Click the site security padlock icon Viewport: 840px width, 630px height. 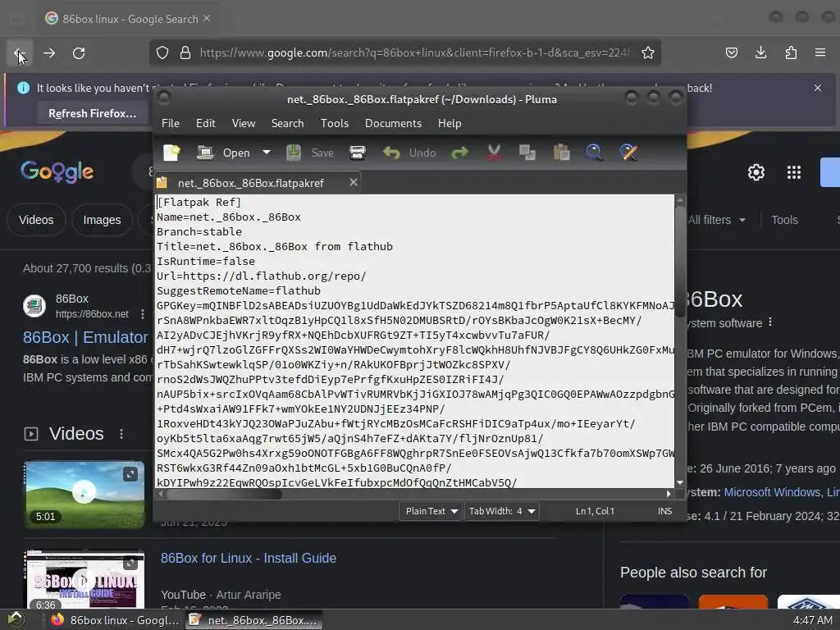(185, 52)
